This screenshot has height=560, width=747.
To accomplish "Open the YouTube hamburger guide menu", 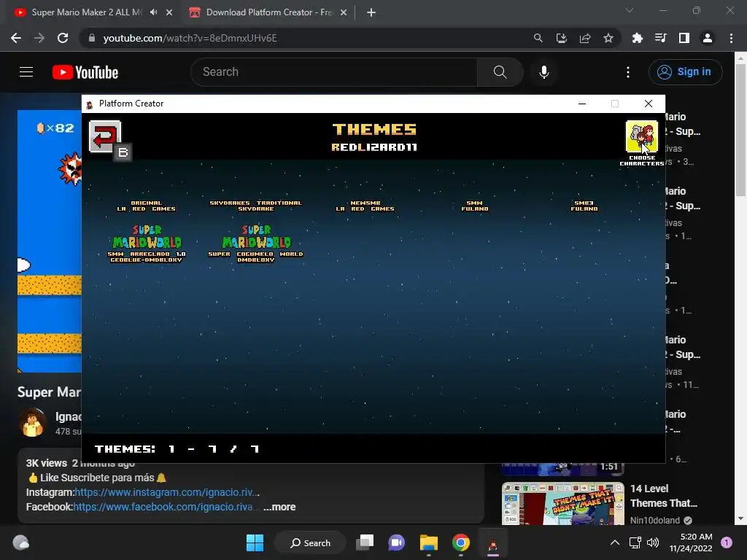I will 26,72.
